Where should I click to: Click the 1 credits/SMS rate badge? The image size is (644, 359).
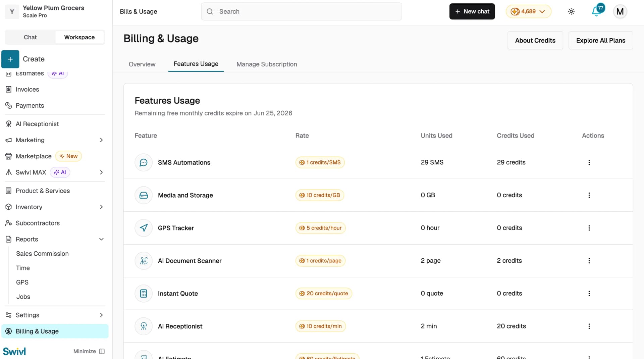tap(320, 162)
